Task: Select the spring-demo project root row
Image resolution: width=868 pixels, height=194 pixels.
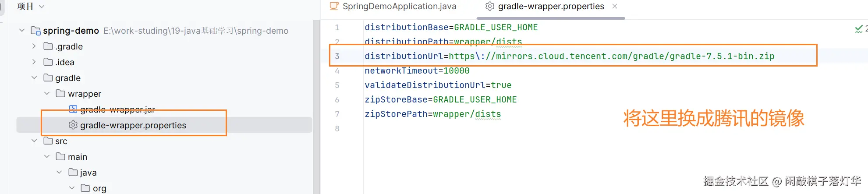Action: (x=164, y=31)
